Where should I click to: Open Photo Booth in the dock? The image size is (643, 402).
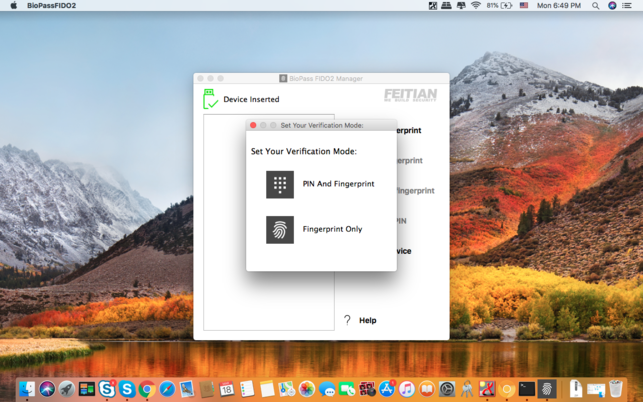click(x=367, y=389)
